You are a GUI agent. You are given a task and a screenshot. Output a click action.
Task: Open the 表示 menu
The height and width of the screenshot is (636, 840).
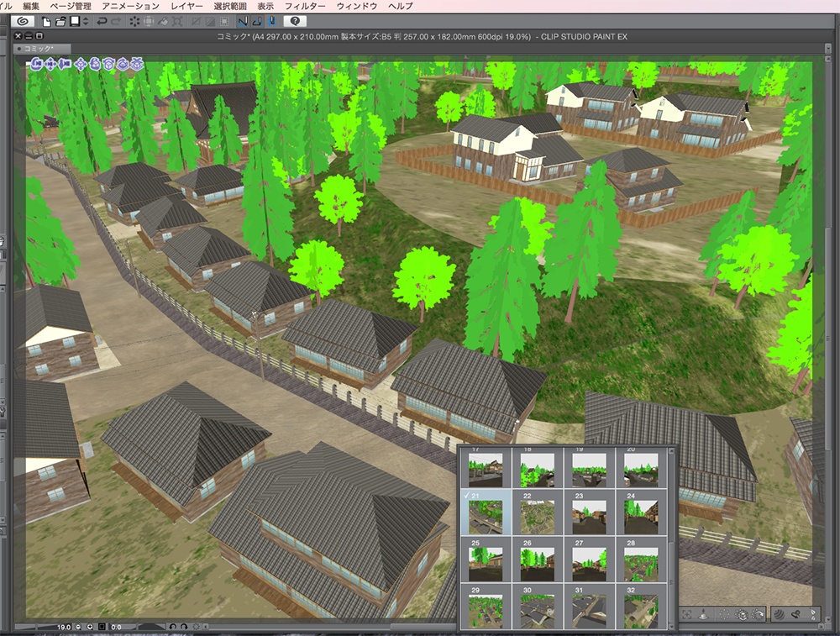265,6
